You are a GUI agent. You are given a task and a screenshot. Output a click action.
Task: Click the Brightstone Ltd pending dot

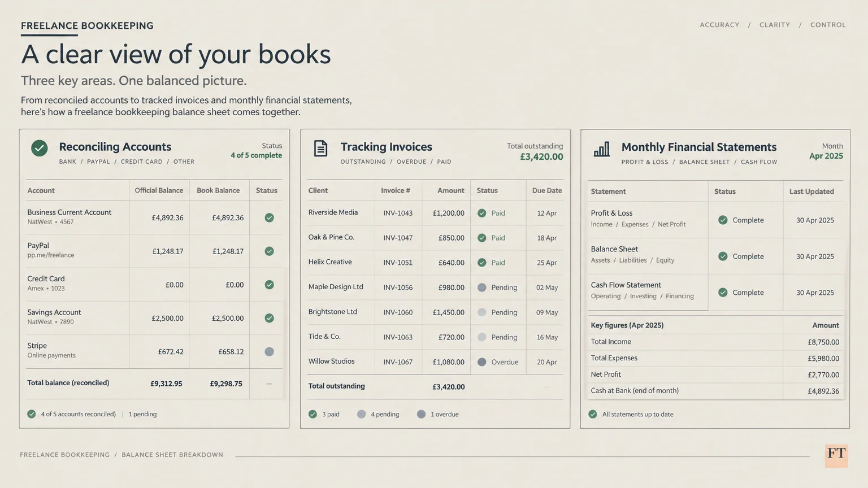pos(482,312)
